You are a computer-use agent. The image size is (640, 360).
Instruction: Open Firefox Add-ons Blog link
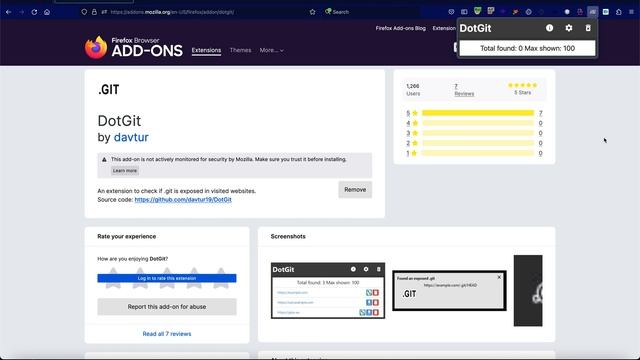[x=400, y=28]
